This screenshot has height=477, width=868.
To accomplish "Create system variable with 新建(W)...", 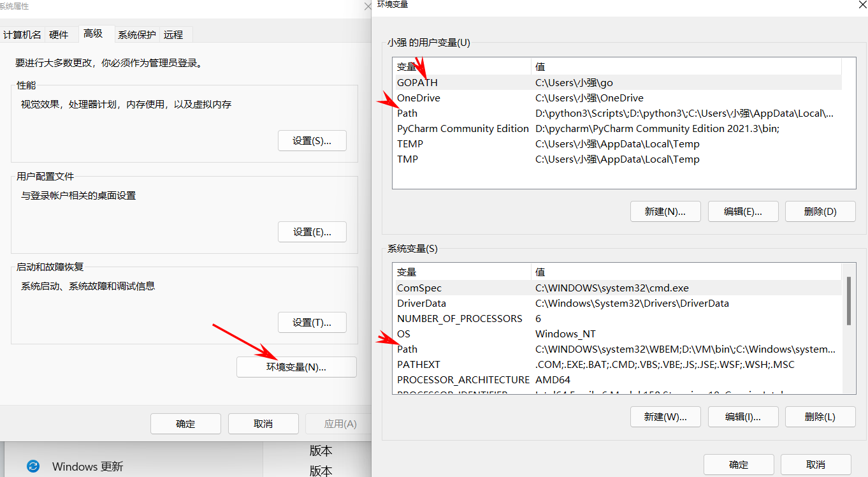I will coord(665,417).
